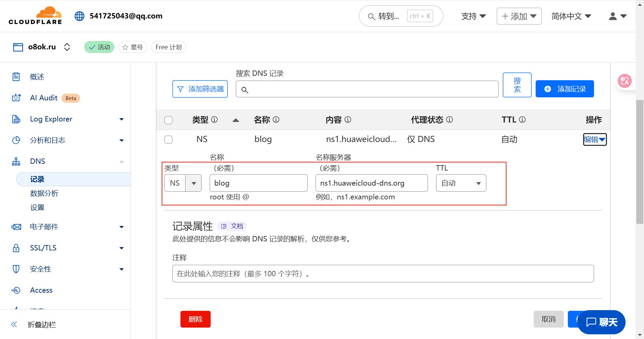Open the 支持 support menu

point(473,16)
